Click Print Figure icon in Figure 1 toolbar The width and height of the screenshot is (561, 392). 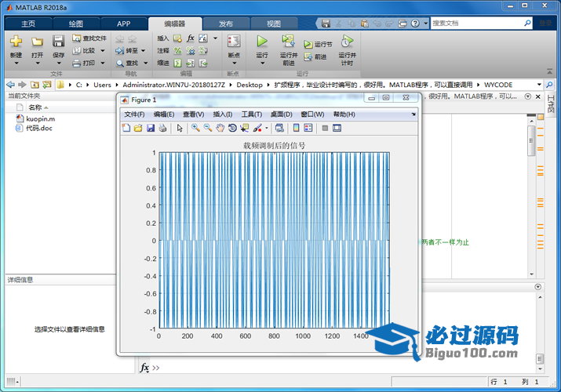(162, 128)
